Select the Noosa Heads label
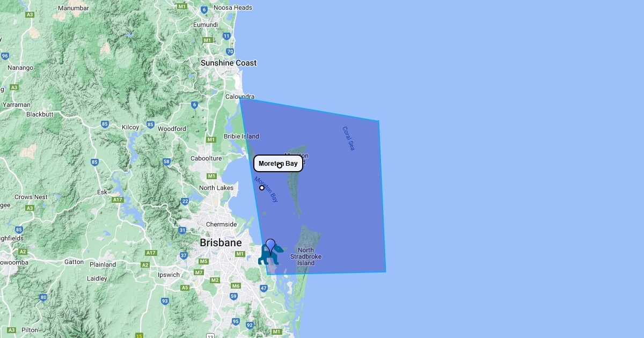Viewport: 644px width, 338px height. click(x=233, y=8)
